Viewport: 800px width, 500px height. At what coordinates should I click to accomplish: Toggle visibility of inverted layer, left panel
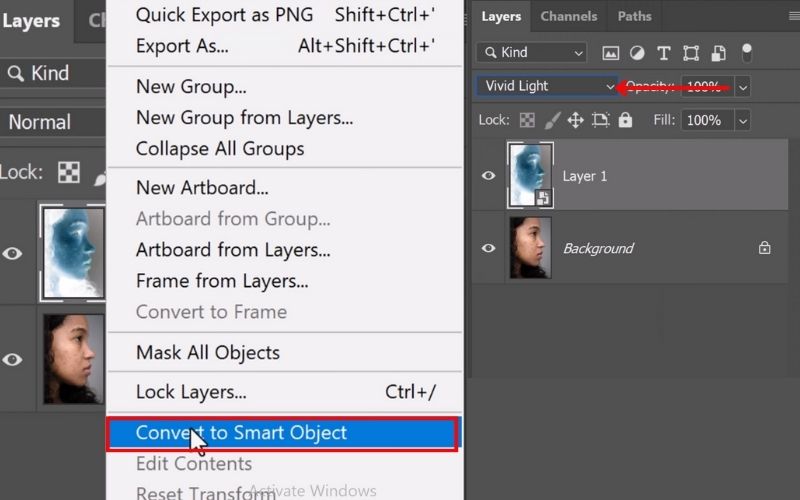point(12,254)
